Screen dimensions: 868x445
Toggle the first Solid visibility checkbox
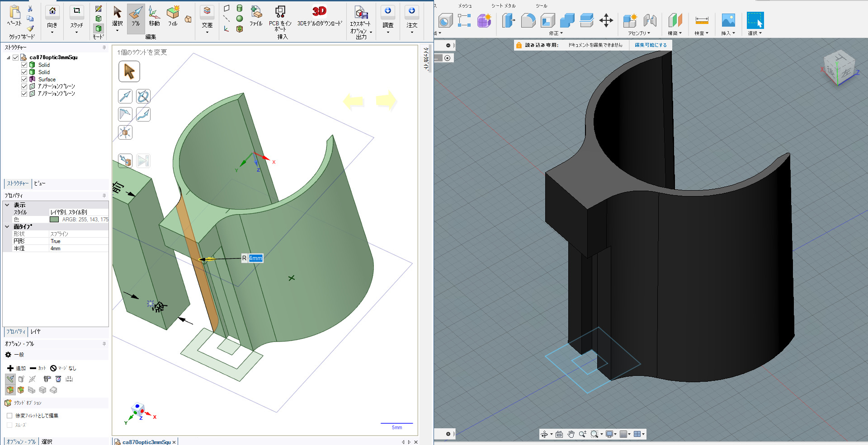tap(24, 65)
